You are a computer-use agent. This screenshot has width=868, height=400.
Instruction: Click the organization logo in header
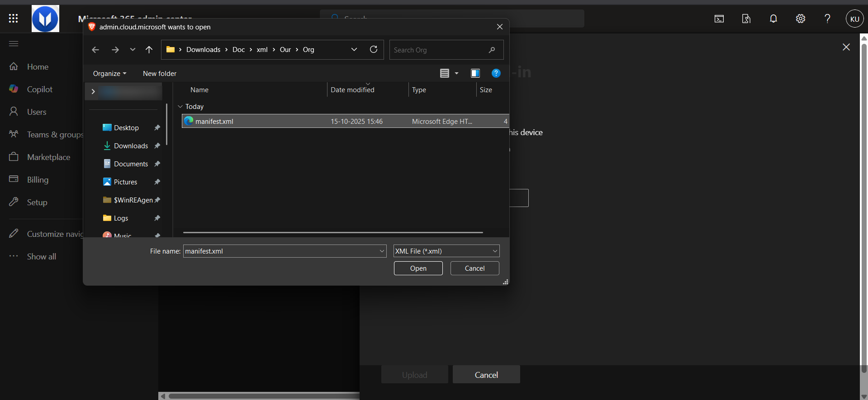(45, 19)
